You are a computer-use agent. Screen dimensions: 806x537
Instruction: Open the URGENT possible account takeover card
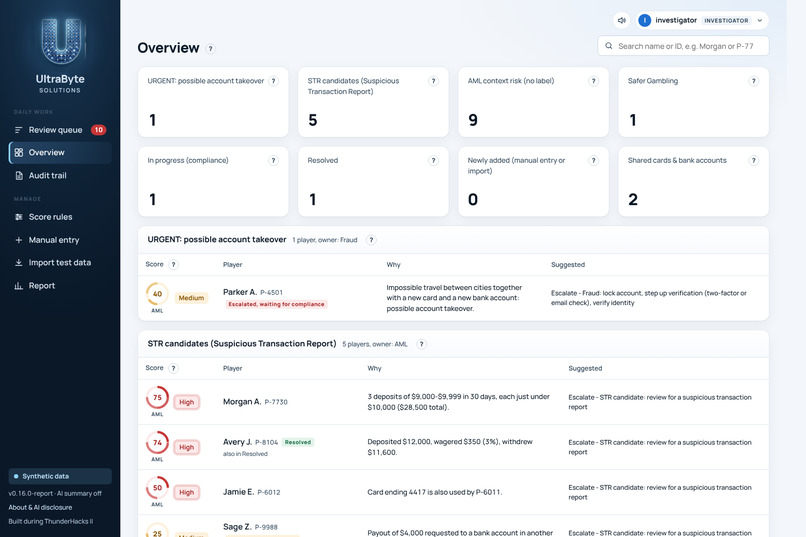tap(213, 102)
